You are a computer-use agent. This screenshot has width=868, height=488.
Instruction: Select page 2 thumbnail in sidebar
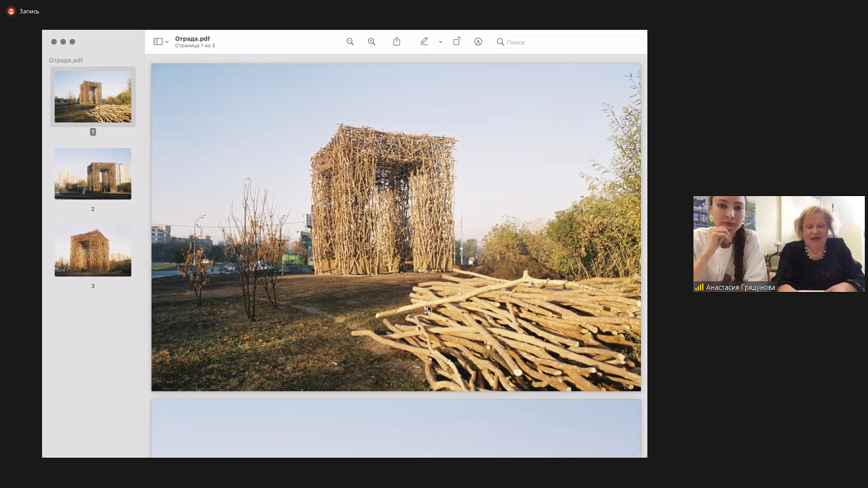pos(93,173)
